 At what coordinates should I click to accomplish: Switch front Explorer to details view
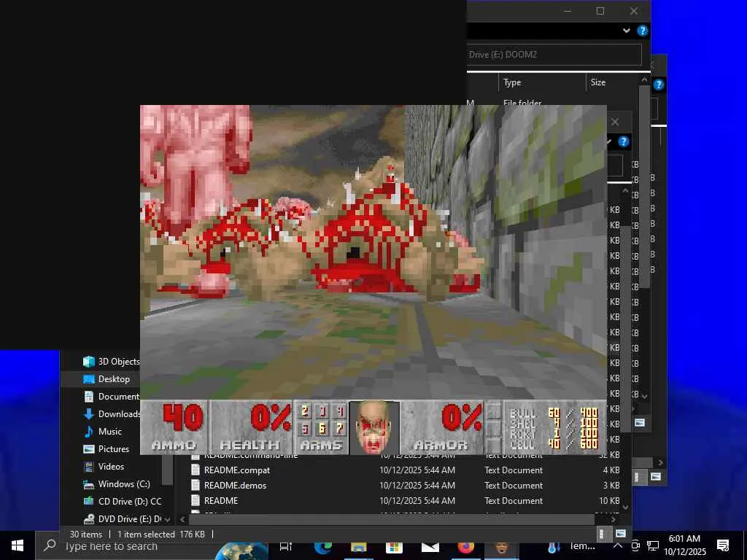point(602,534)
